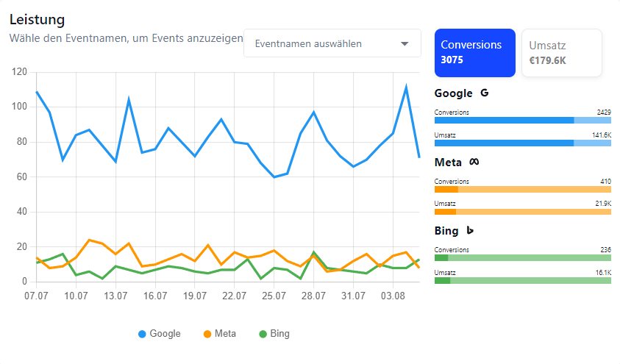This screenshot has height=364, width=620.
Task: Click the Google legend label
Action: point(165,334)
